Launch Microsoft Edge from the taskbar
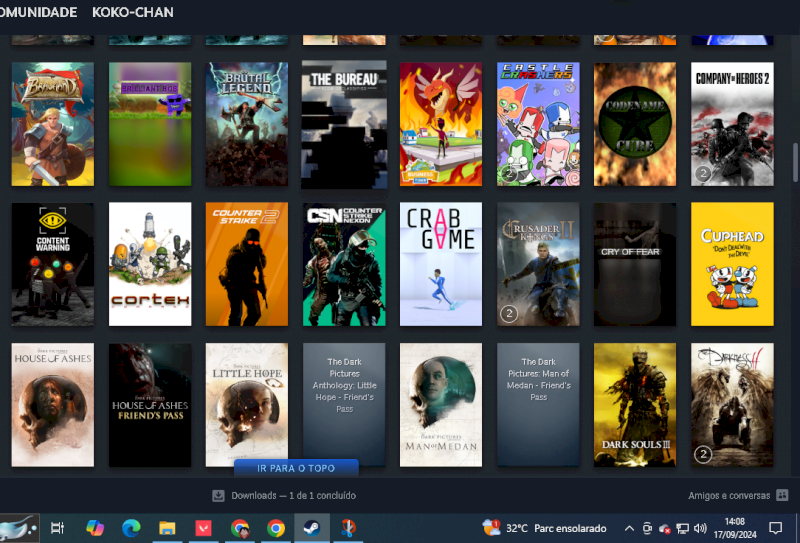The height and width of the screenshot is (543, 800). pyautogui.click(x=131, y=528)
